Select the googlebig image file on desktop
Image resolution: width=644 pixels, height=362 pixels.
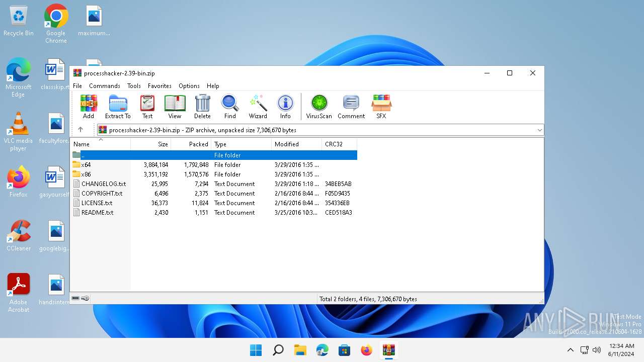pos(55,236)
